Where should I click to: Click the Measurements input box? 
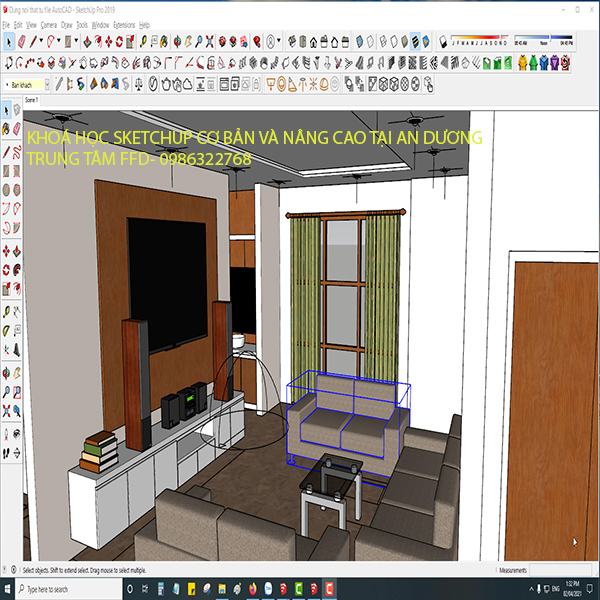click(561, 570)
